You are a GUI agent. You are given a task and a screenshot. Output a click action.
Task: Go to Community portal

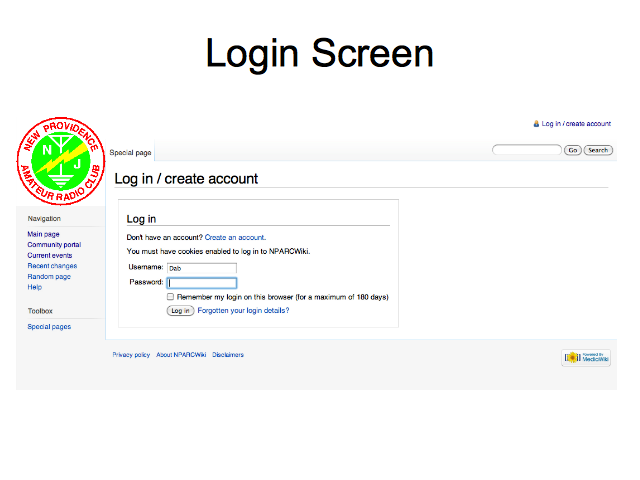click(x=54, y=245)
